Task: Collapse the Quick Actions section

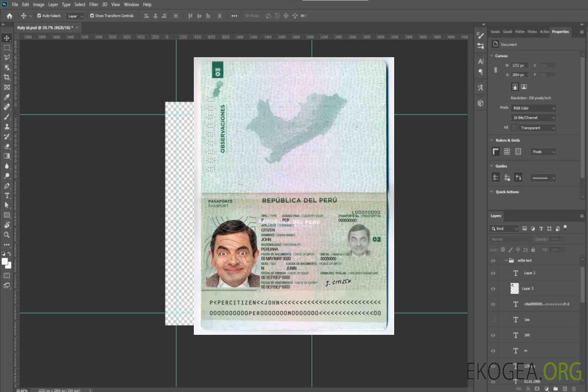Action: tap(492, 192)
